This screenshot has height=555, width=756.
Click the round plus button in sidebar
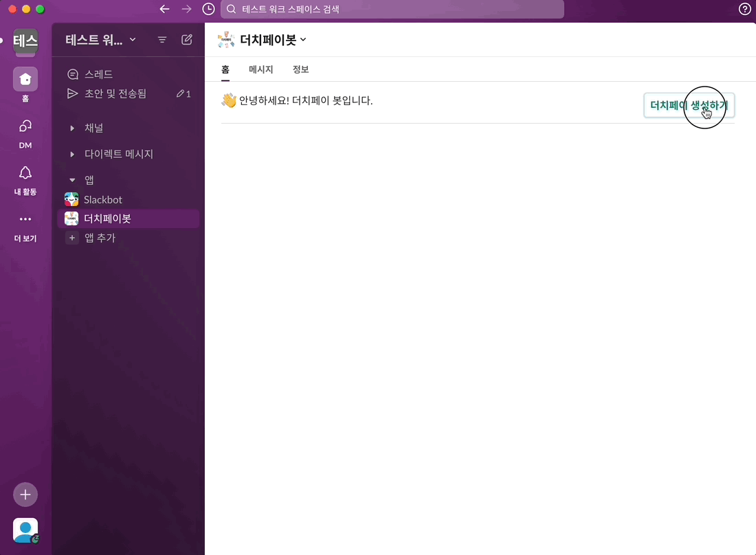click(25, 495)
